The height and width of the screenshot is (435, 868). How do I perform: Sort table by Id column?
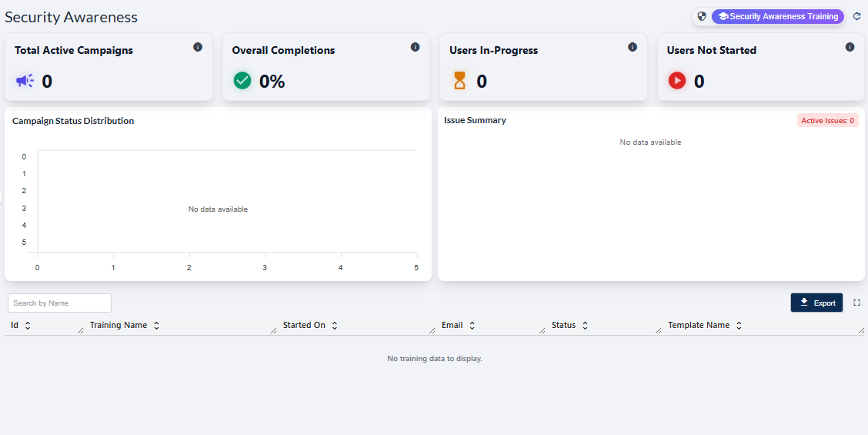28,326
